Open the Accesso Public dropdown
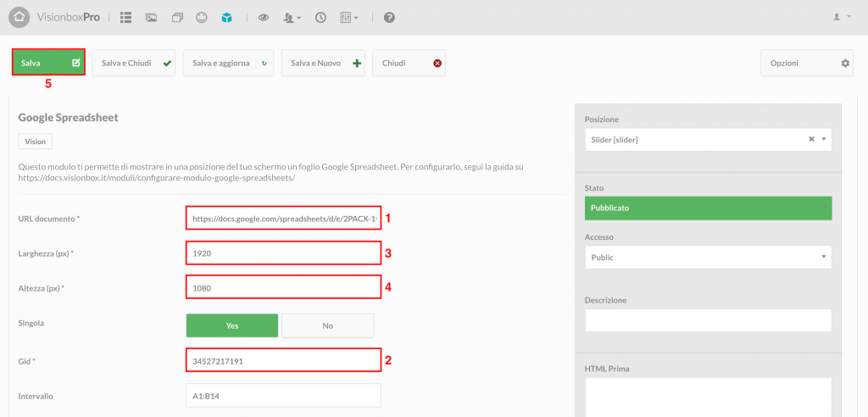Image resolution: width=868 pixels, height=417 pixels. pos(708,257)
